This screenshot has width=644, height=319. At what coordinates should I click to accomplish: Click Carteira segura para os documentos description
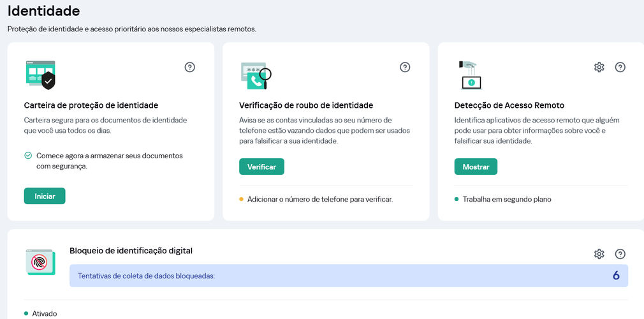point(106,126)
